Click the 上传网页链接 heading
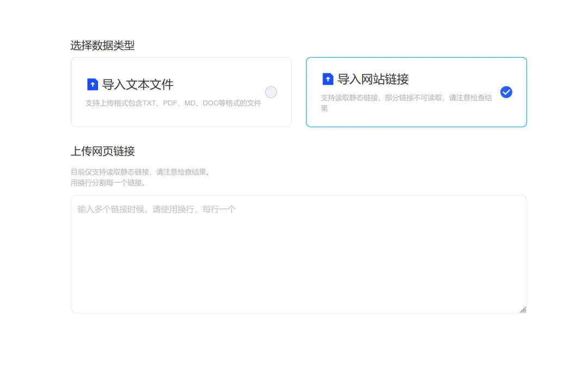588x374 pixels. 102,151
